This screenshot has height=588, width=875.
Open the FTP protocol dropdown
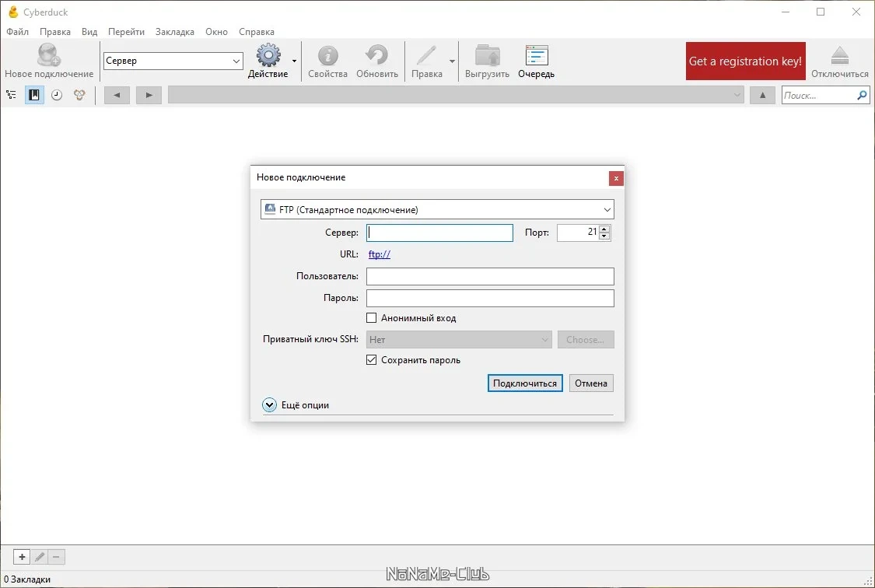[437, 210]
